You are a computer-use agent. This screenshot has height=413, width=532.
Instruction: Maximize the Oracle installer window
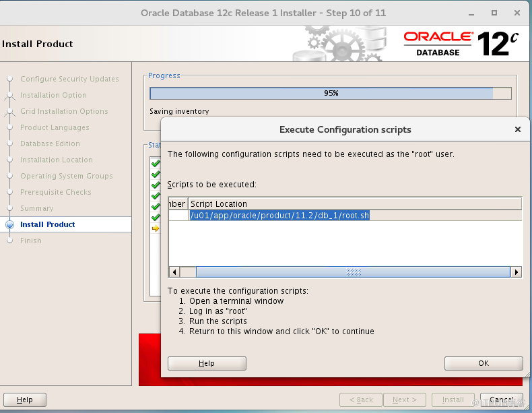494,13
